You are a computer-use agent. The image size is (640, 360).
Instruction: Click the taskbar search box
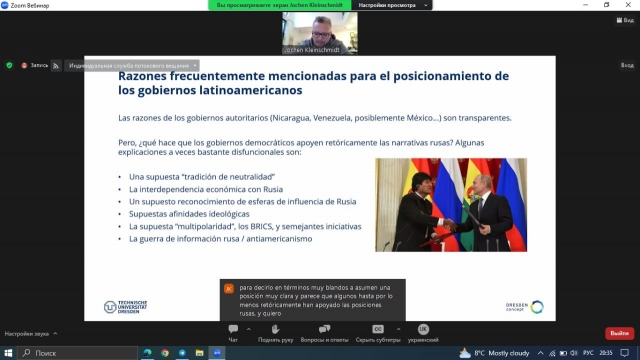78,353
